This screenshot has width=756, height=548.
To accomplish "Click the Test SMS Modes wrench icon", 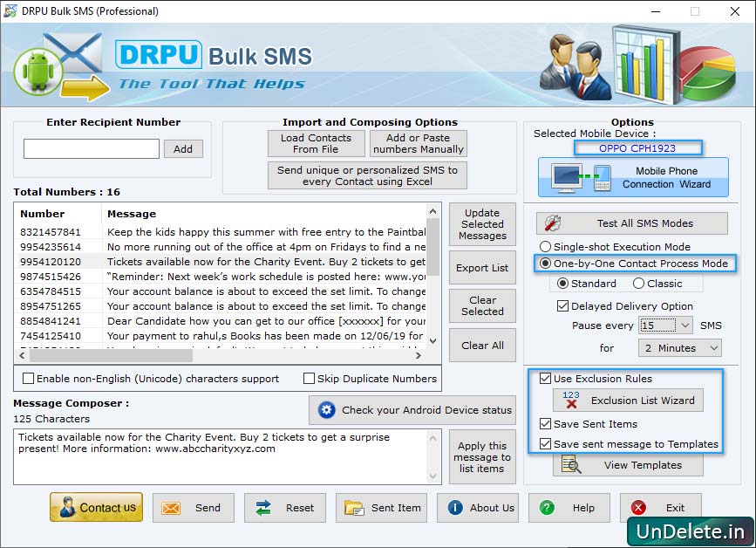I will [x=553, y=223].
